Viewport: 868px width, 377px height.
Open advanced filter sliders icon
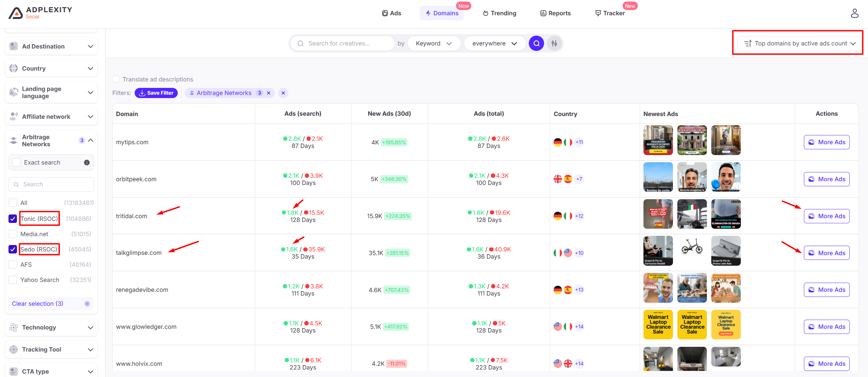(x=554, y=43)
